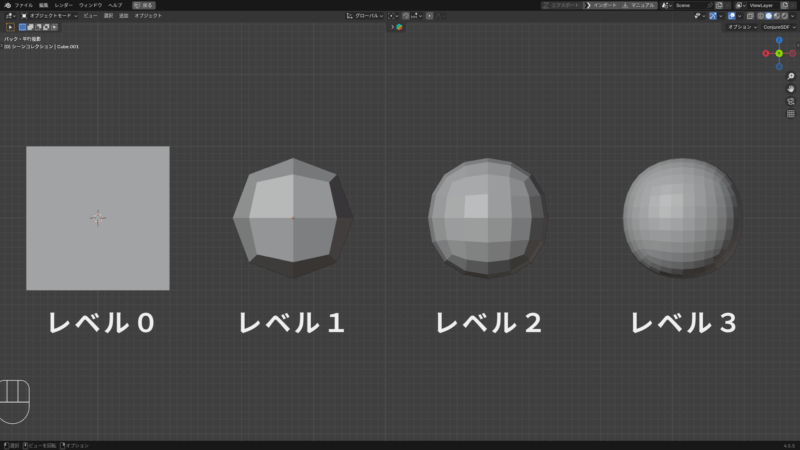The image size is (800, 450).
Task: Open the オブジェクトモード mode dropdown
Action: pyautogui.click(x=51, y=16)
